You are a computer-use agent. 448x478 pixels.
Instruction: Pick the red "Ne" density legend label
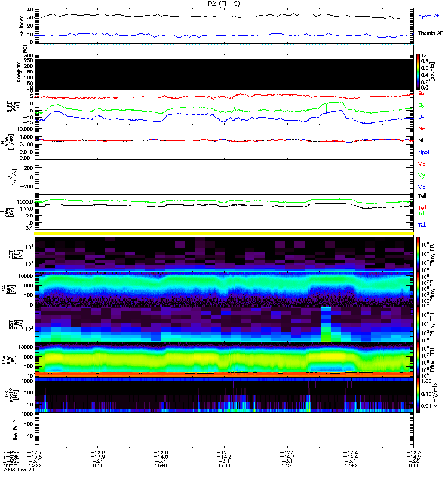point(422,128)
